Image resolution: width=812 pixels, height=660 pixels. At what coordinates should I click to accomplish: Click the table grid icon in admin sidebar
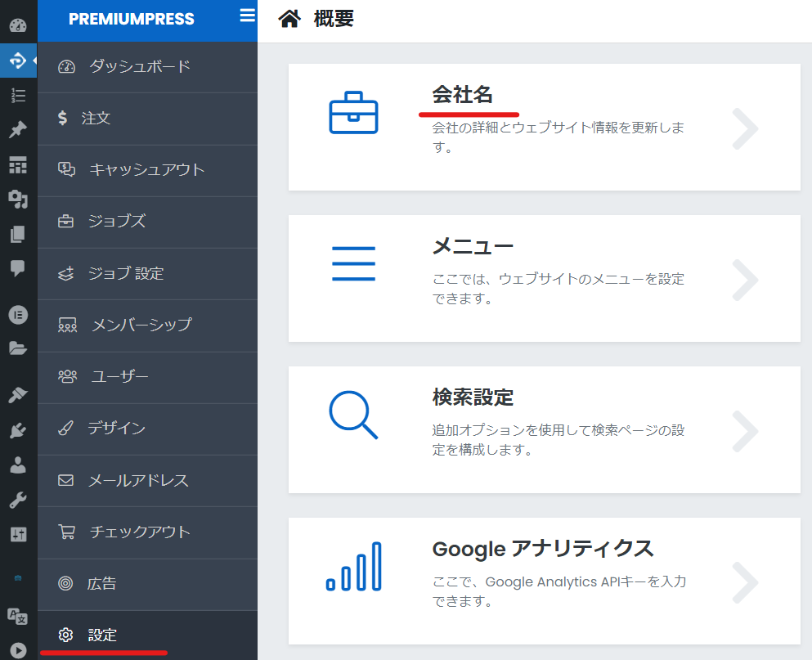click(x=18, y=164)
